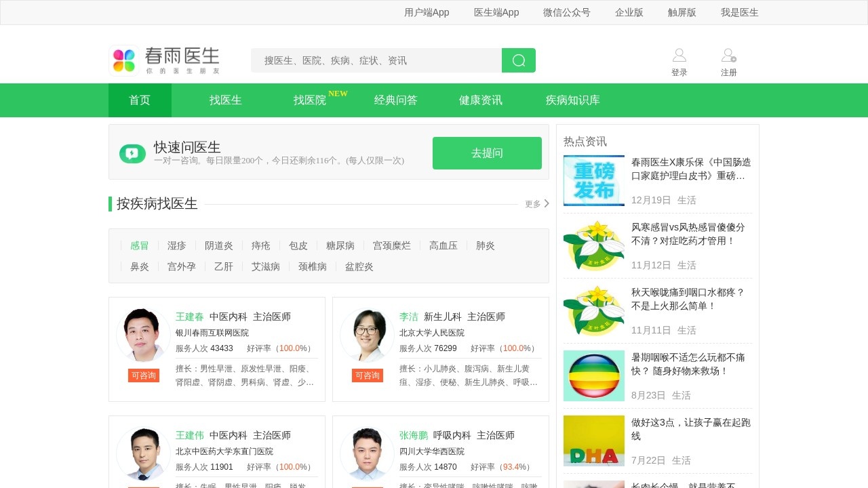Switch to 疾病知识库 tab
This screenshot has height=488, width=868.
[572, 100]
